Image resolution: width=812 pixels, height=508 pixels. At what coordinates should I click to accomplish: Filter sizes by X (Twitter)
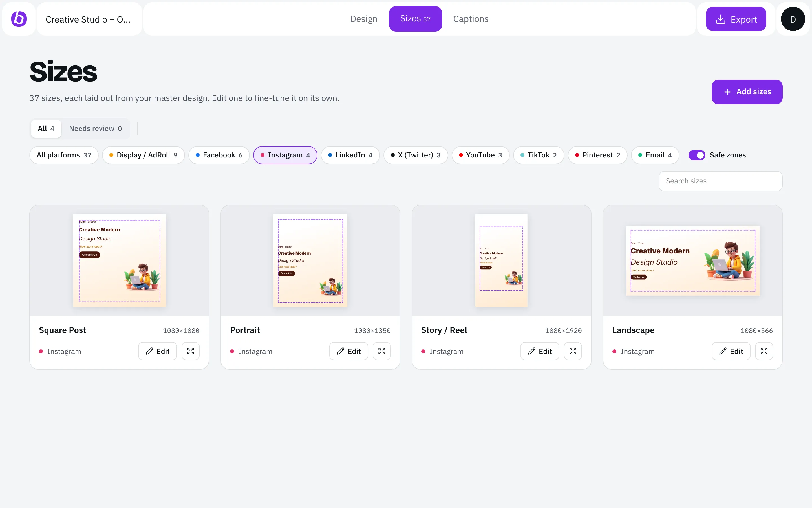pyautogui.click(x=415, y=155)
